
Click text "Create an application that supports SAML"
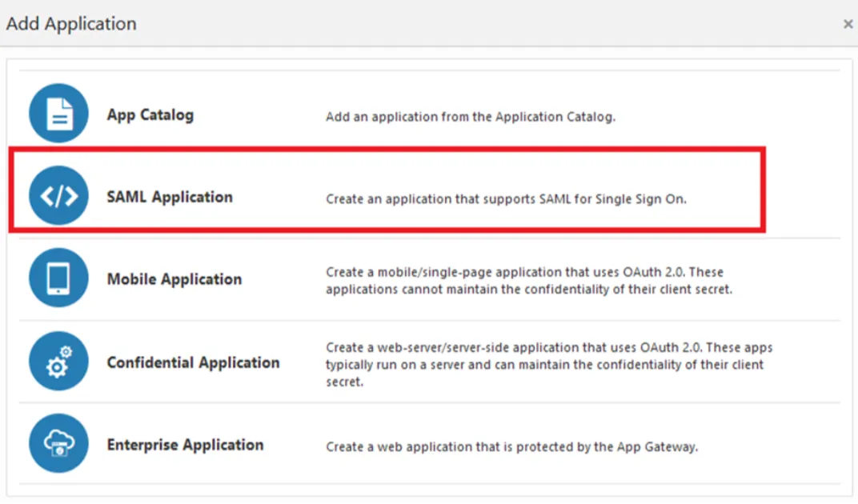tap(449, 198)
